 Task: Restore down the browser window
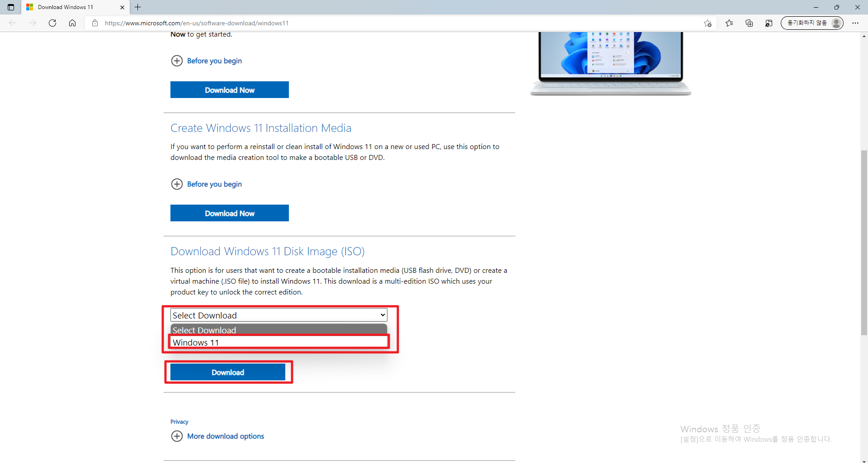tap(837, 7)
